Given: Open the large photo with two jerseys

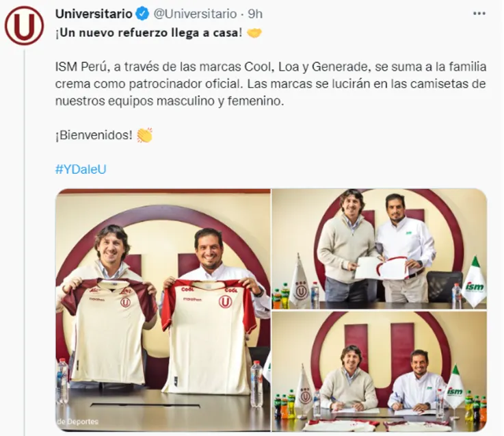Looking at the screenshot, I should coord(163,310).
